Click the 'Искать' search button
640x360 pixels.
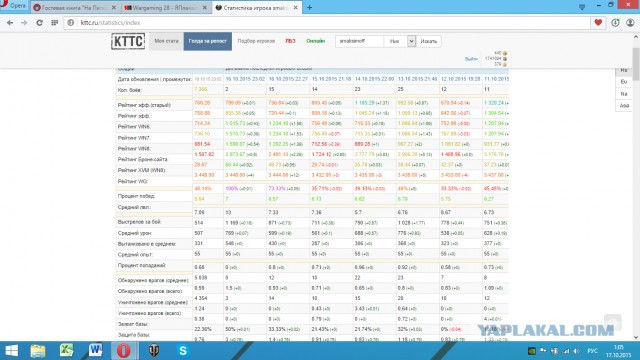click(x=428, y=41)
